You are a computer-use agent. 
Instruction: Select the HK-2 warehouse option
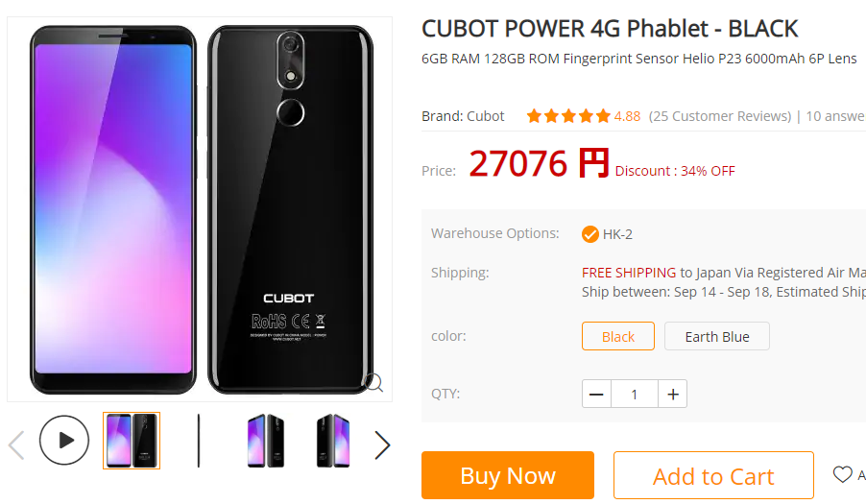[x=607, y=234]
